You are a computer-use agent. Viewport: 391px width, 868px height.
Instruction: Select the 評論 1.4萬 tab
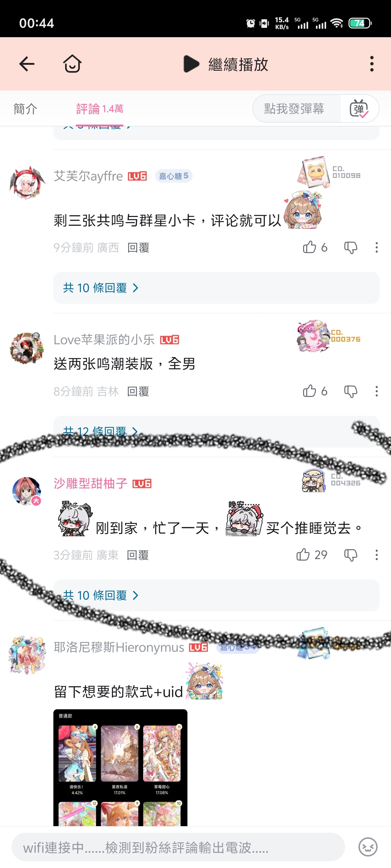coord(100,109)
